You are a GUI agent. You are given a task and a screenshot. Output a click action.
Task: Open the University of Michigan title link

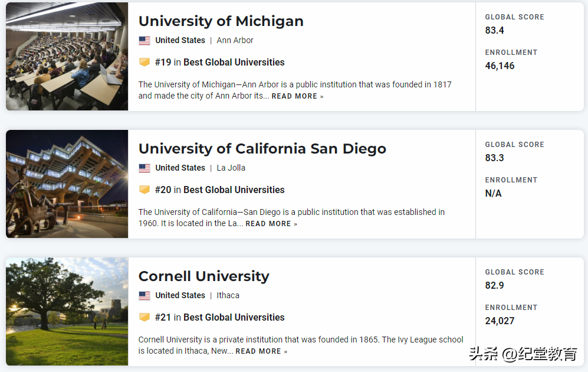[x=221, y=21]
